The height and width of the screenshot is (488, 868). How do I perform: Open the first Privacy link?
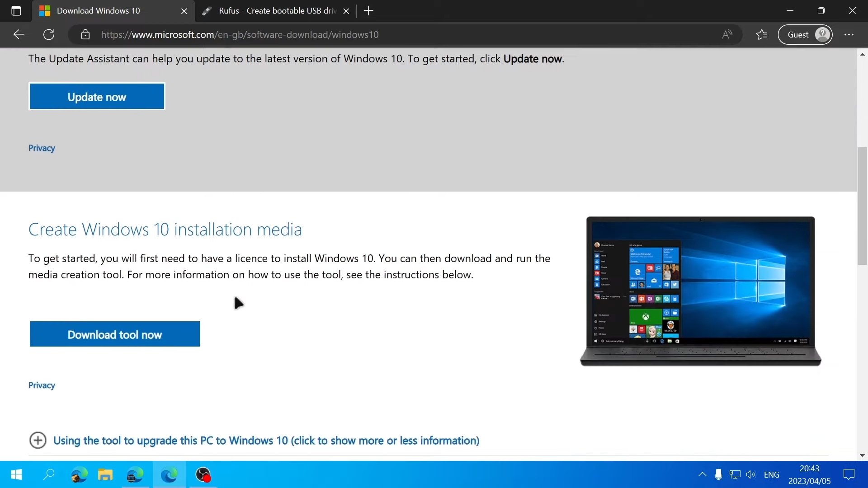click(x=41, y=148)
